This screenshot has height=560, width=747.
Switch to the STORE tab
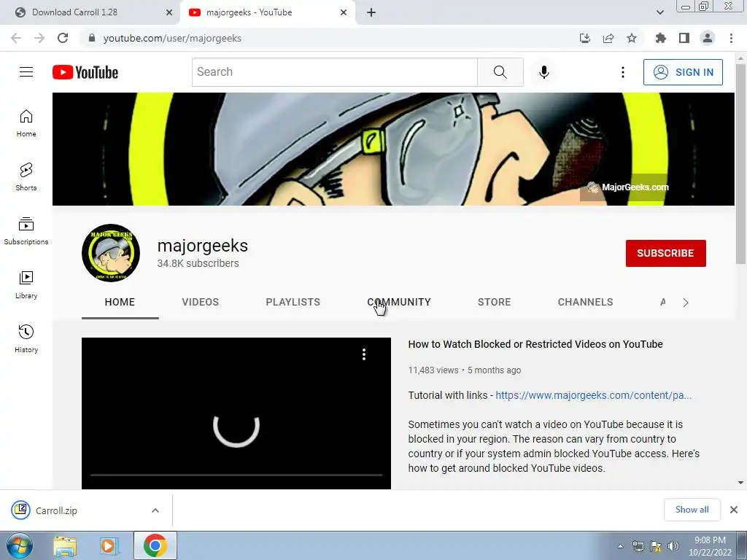point(495,303)
